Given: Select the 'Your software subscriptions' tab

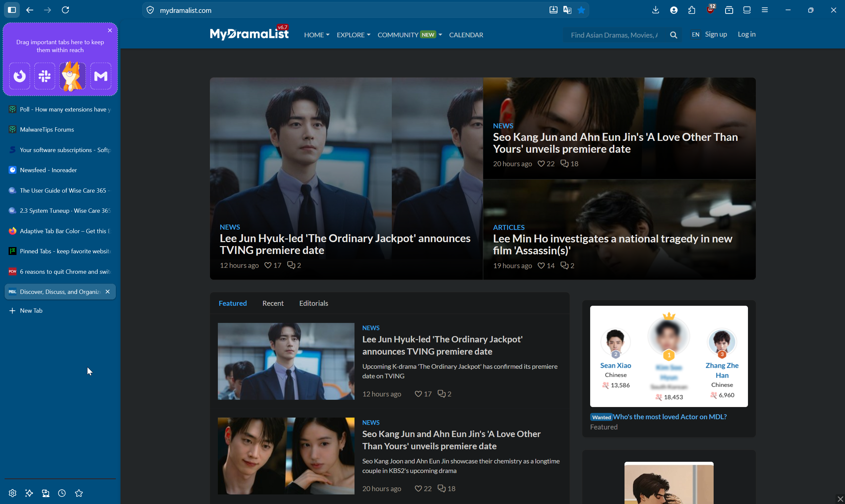Looking at the screenshot, I should [60, 150].
